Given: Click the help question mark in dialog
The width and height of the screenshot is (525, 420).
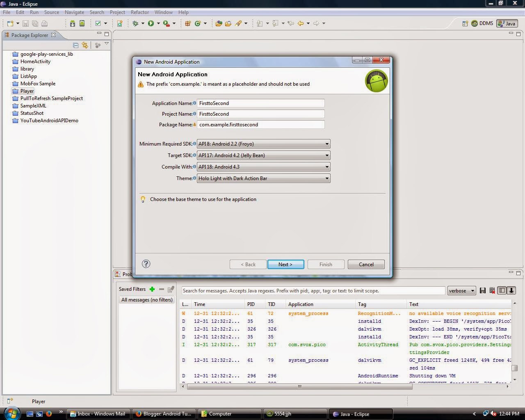Looking at the screenshot, I should (x=146, y=264).
